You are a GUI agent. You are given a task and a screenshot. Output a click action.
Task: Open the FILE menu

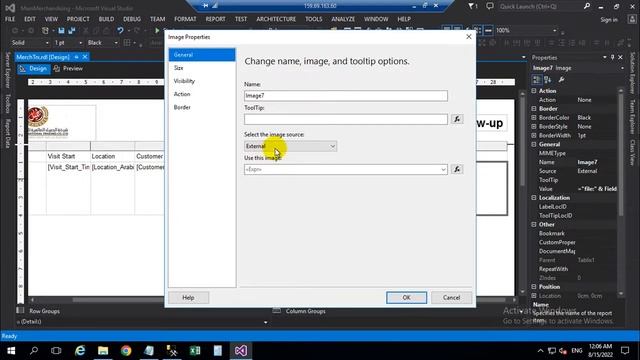10,19
